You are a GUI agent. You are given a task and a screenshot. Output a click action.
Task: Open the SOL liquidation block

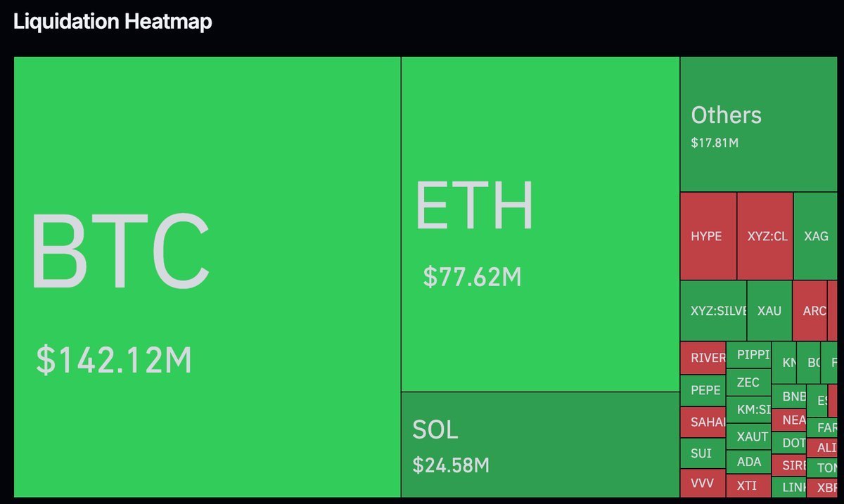click(540, 444)
